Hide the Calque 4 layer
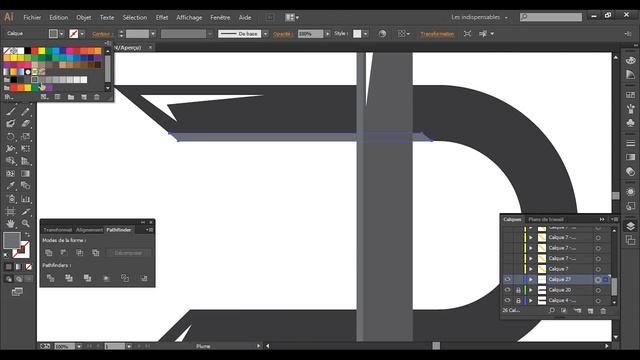The height and width of the screenshot is (360, 640). click(x=507, y=300)
